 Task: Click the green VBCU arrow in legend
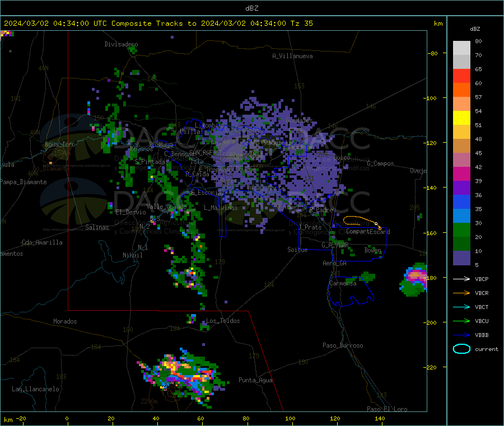coord(461,321)
